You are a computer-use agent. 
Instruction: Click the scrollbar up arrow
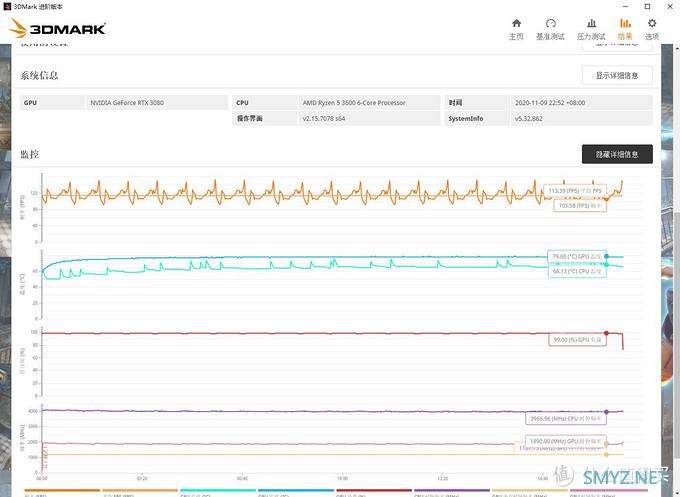(x=676, y=48)
